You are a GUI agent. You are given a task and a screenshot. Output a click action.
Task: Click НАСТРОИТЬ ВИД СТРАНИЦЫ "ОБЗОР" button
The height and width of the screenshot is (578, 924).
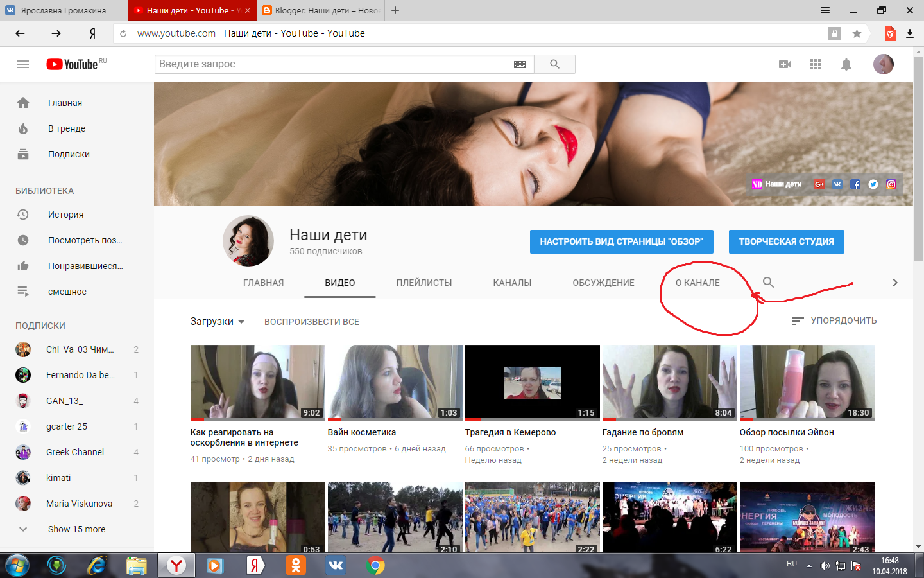pyautogui.click(x=622, y=241)
